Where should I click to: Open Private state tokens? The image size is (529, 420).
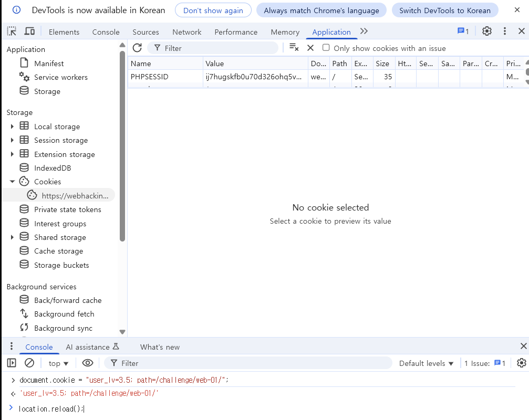point(67,209)
